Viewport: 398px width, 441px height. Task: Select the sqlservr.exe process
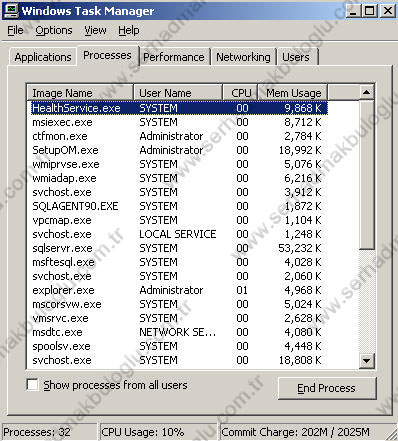179,248
